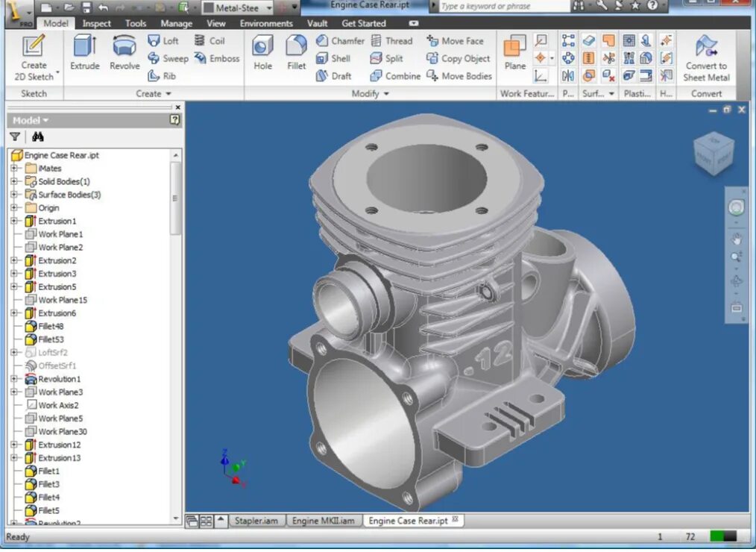The width and height of the screenshot is (756, 552).
Task: Select the Revolve tool
Action: 125,53
